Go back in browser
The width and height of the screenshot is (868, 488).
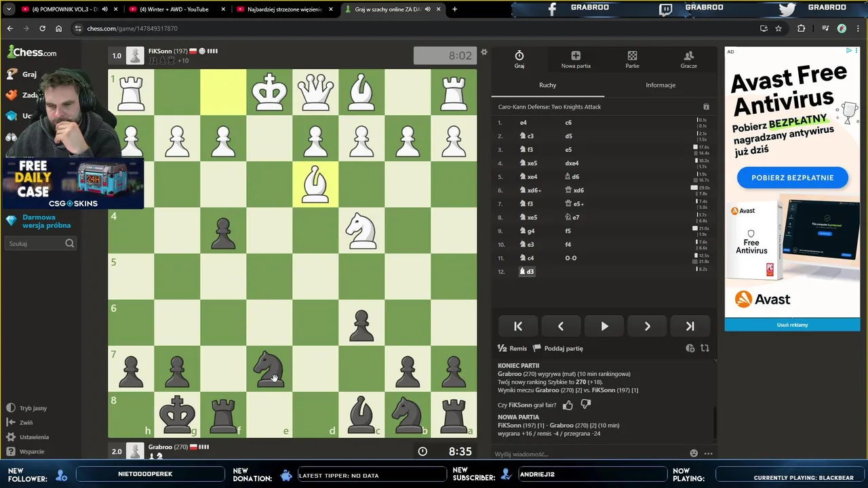9,28
